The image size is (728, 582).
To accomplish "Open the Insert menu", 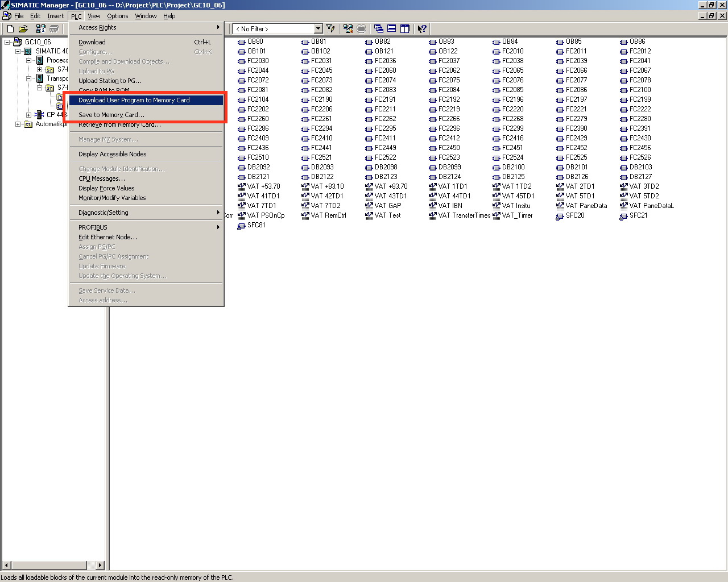I will [55, 16].
